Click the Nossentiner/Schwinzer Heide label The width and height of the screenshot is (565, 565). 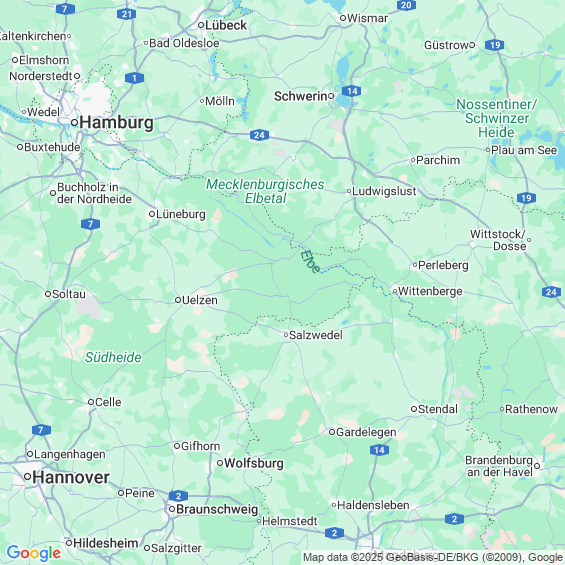click(x=497, y=118)
